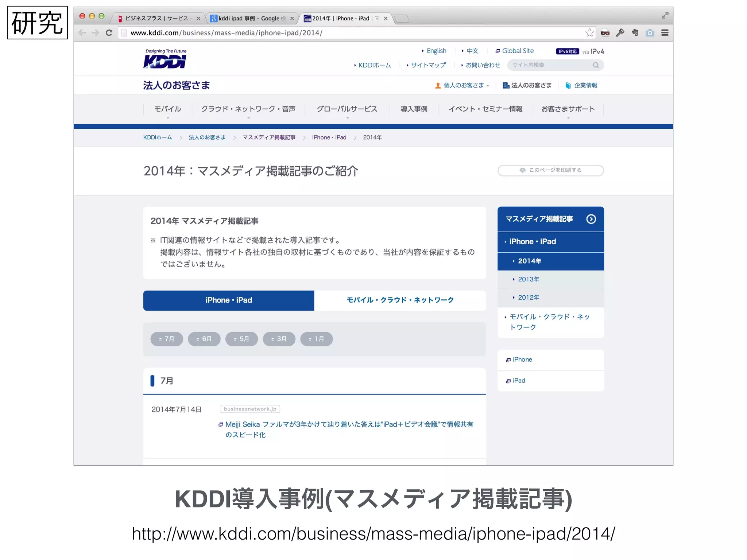Jump to 5月 with the month button
This screenshot has height=560, width=747.
[x=241, y=339]
